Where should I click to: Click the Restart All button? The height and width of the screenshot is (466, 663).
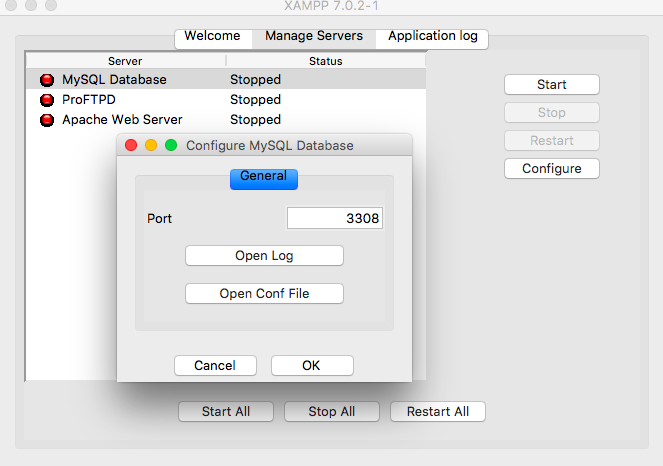pyautogui.click(x=438, y=411)
